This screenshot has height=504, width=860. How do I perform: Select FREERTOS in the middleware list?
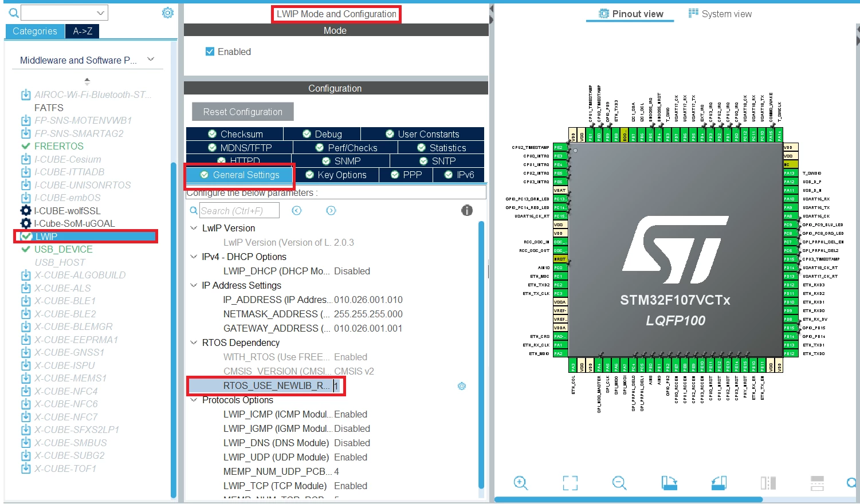pos(59,146)
